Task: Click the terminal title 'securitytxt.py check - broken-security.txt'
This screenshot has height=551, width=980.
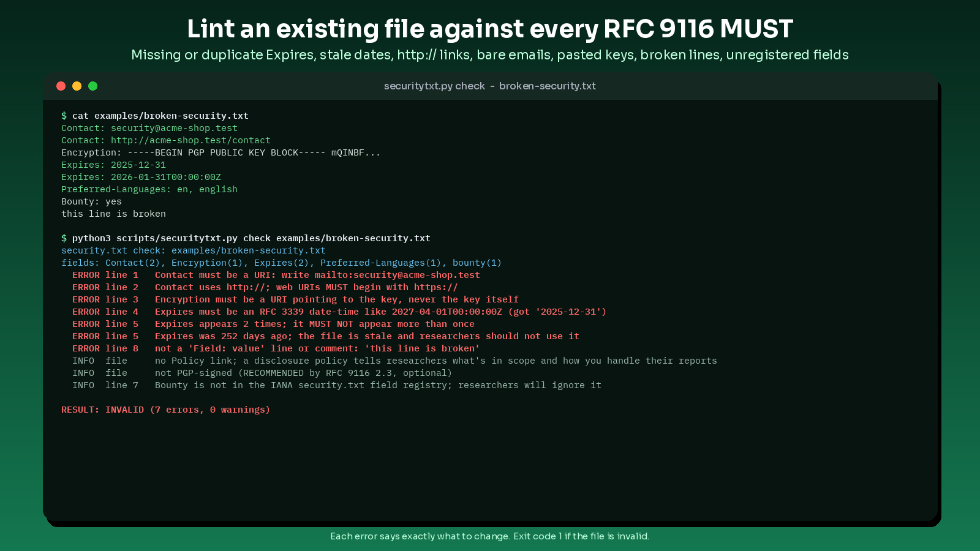Action: tap(490, 86)
